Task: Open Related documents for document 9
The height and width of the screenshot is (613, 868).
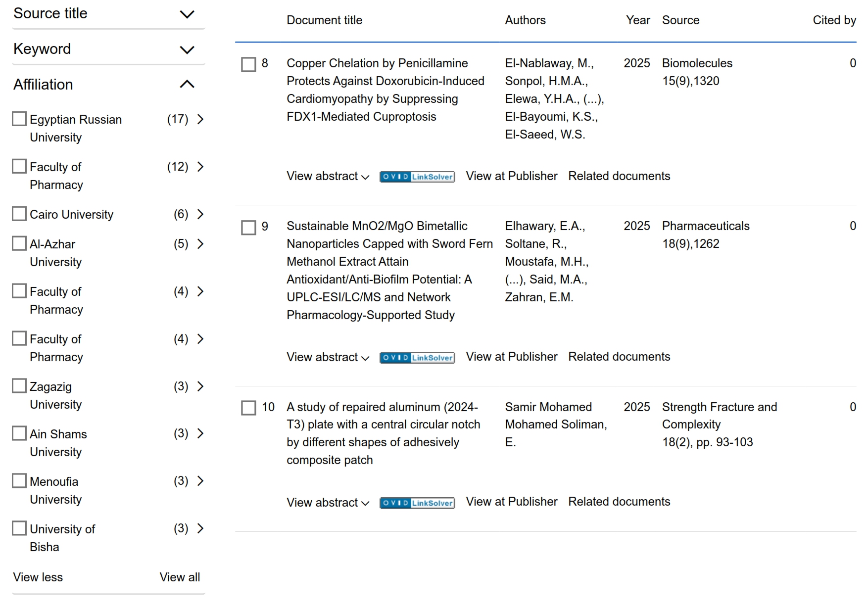Action: click(619, 357)
